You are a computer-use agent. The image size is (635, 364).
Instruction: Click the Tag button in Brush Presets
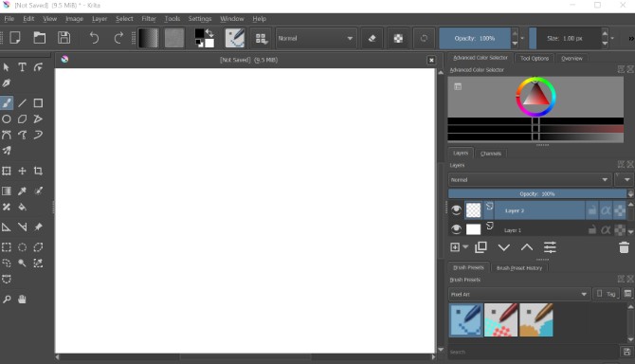click(607, 294)
